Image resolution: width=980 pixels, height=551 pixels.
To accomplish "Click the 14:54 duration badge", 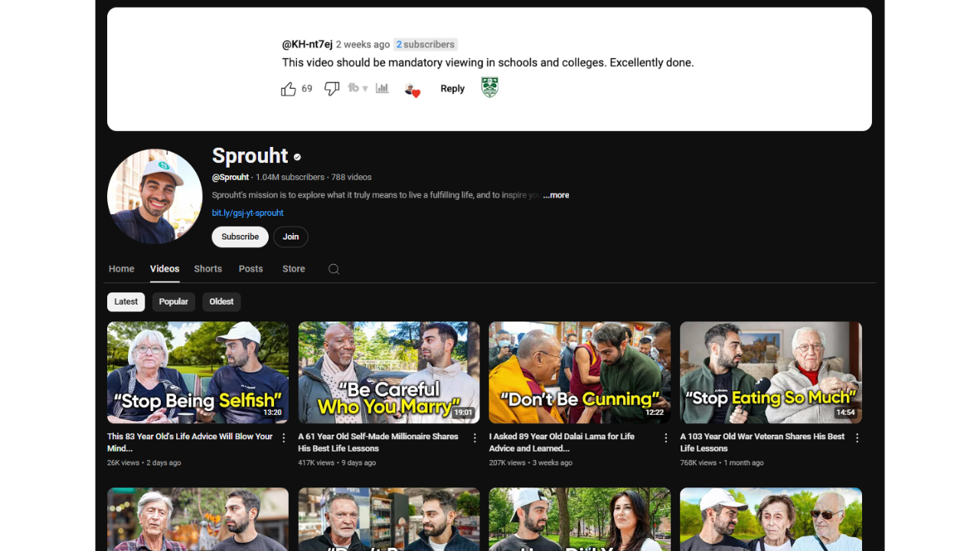I will click(845, 412).
